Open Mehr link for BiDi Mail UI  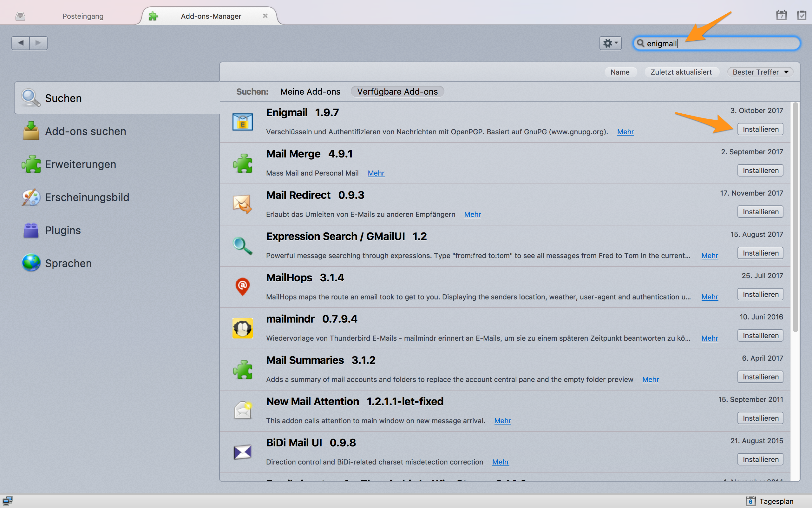point(501,462)
